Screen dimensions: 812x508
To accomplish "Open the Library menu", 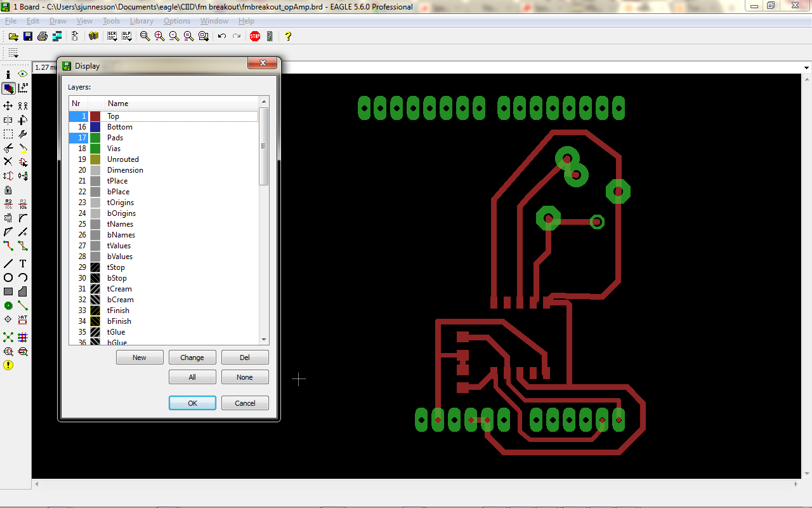I will click(x=141, y=21).
